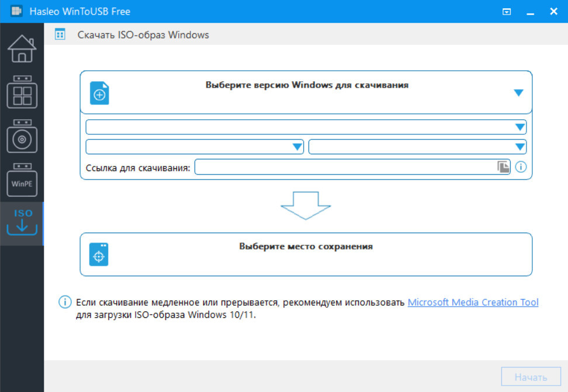Open the lower-right dropdown under Windows version

(x=417, y=147)
